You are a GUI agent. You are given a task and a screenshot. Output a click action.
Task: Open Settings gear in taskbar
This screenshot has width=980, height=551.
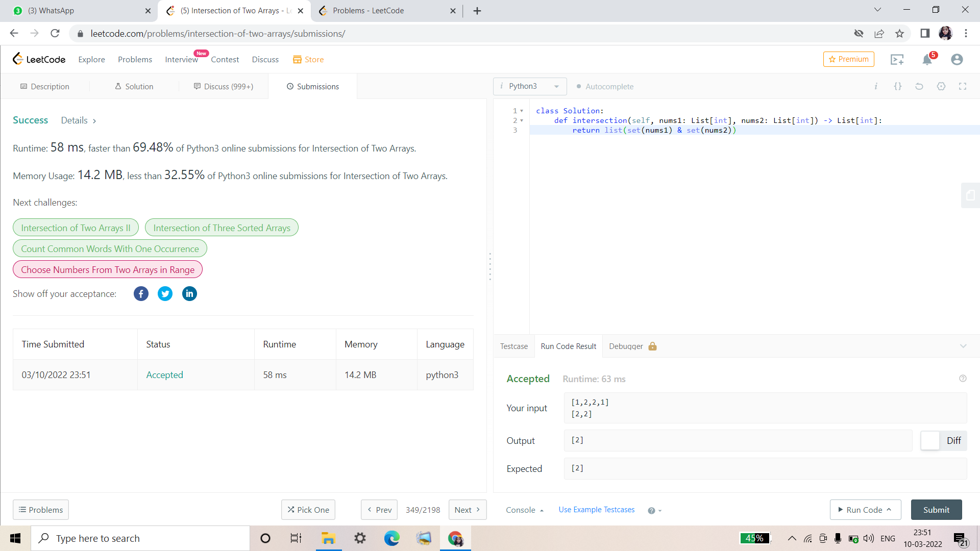click(x=360, y=538)
